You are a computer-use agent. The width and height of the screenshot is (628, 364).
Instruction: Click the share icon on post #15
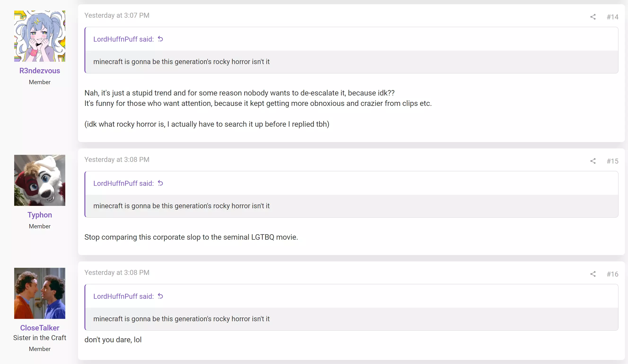click(x=593, y=161)
